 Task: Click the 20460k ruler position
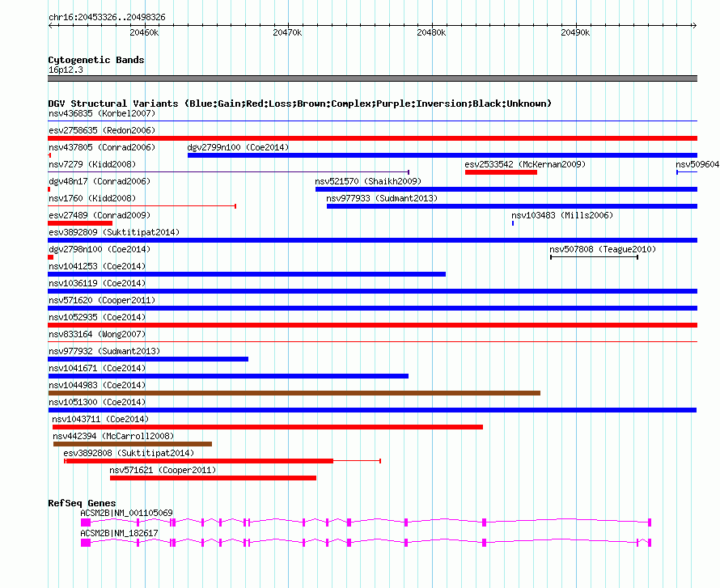click(x=144, y=32)
